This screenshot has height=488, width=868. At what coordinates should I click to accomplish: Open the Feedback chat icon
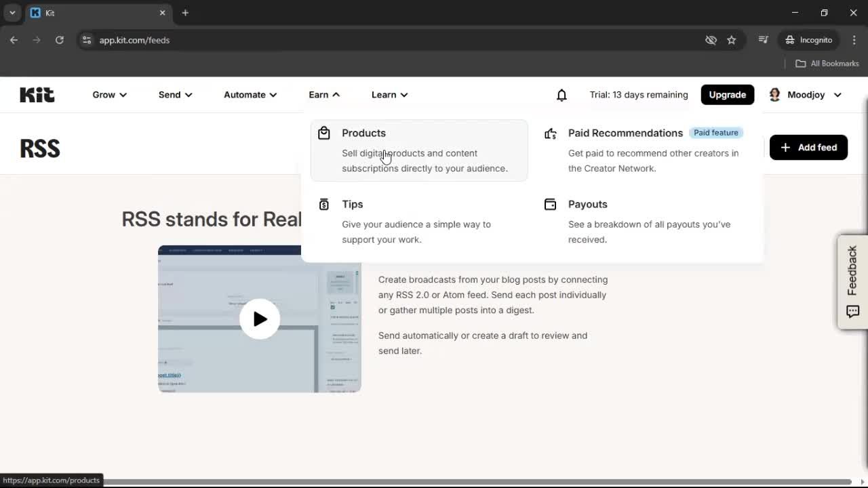coord(853,312)
